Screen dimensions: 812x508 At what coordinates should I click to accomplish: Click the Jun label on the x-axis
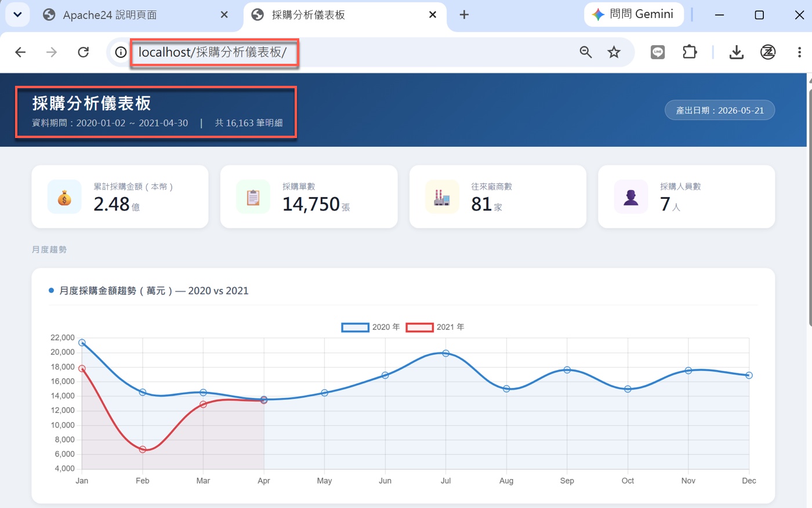click(x=385, y=481)
